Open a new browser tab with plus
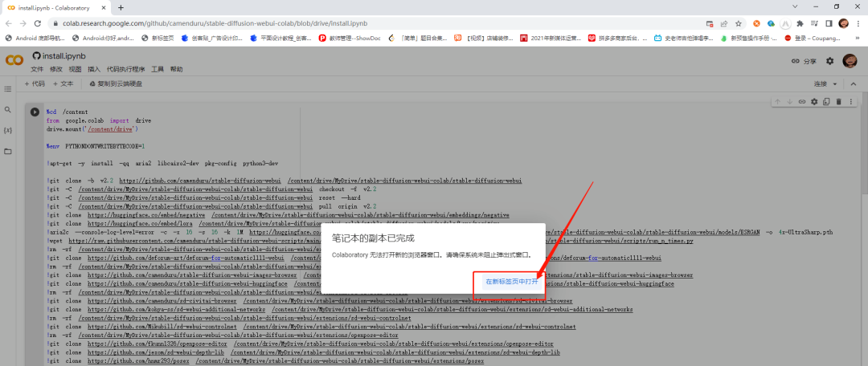The image size is (868, 366). coord(121,8)
